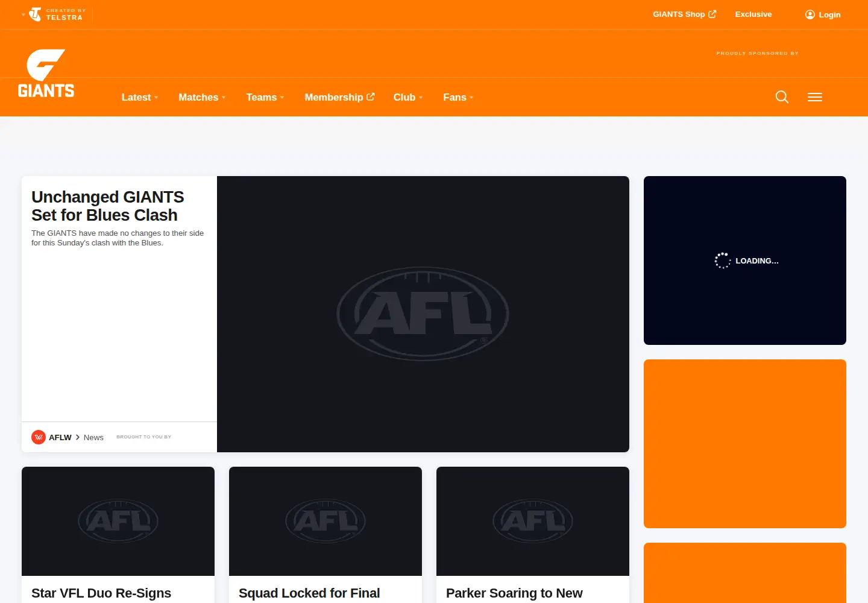Click the external-link icon next to GIANTS Shop
This screenshot has height=603, width=868.
(712, 14)
